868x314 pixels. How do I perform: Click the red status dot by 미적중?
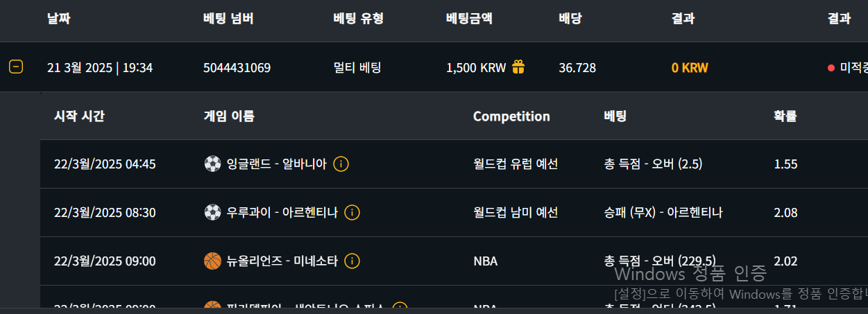tap(831, 68)
